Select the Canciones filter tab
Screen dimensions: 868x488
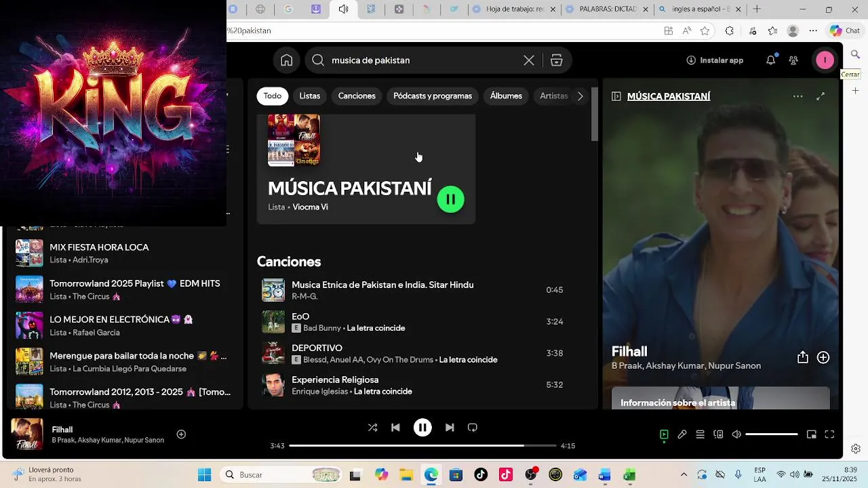coord(357,96)
